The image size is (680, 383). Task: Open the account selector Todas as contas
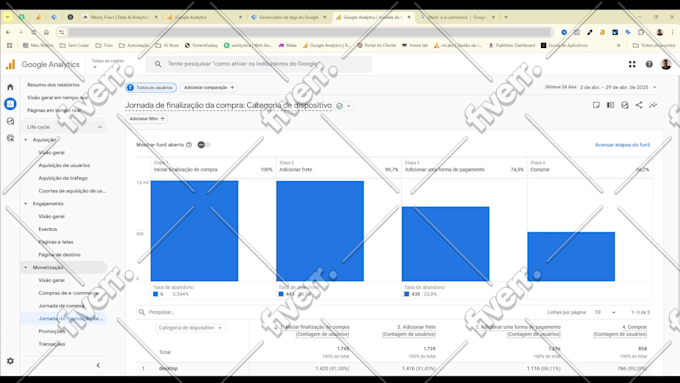coord(107,64)
